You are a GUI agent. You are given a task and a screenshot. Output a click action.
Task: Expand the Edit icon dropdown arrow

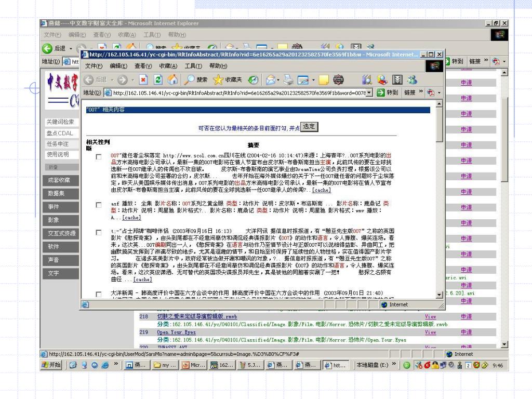click(313, 80)
